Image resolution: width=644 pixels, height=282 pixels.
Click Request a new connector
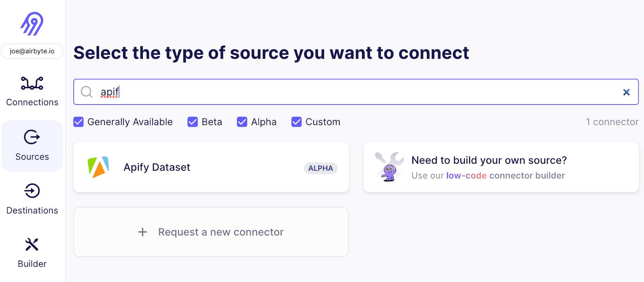(x=221, y=232)
